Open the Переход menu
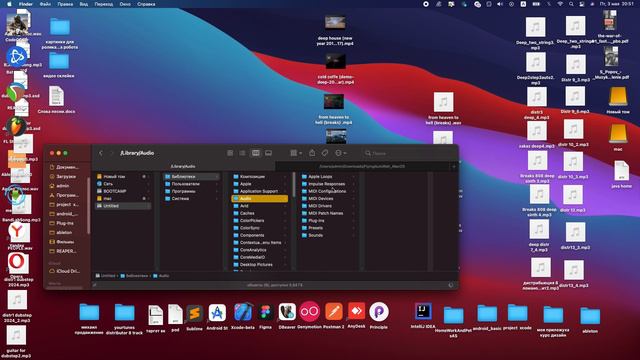 pyautogui.click(x=104, y=4)
